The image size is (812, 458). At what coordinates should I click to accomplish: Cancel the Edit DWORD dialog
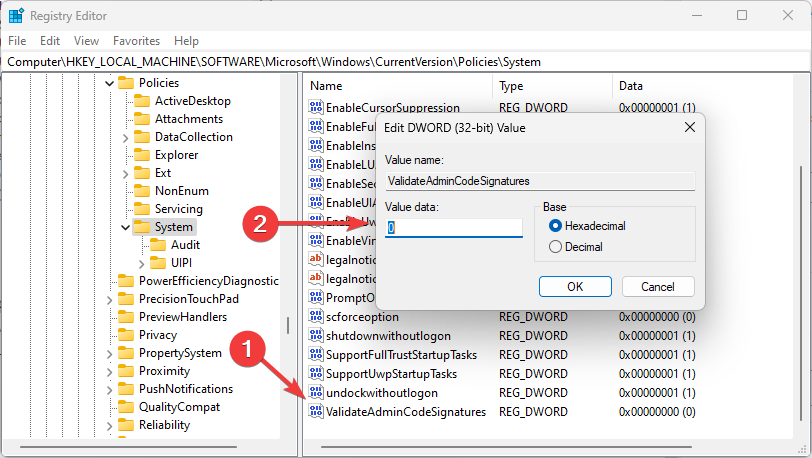pos(658,287)
